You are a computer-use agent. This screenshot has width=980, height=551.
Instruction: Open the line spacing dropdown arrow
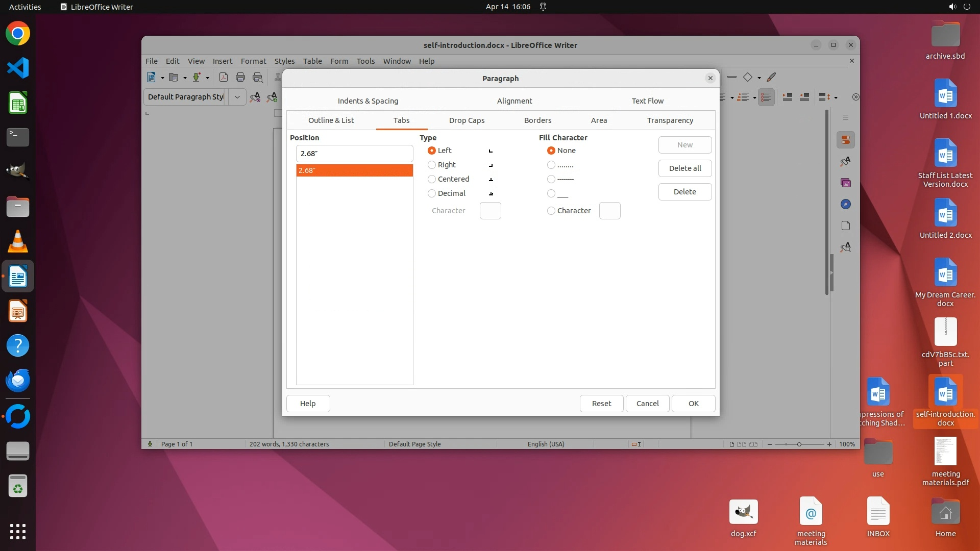point(836,97)
